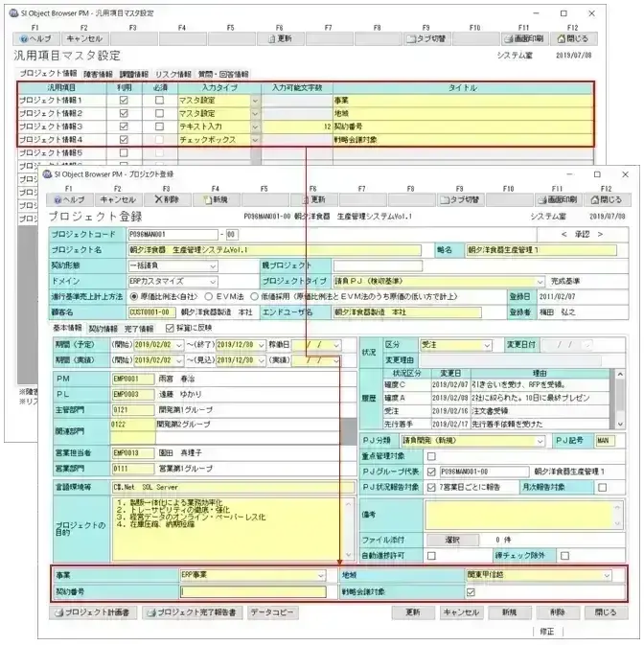Viewport: 644px width, 645px height.
Task: Open 事業 ERP事業 dropdown
Action: pos(321,575)
